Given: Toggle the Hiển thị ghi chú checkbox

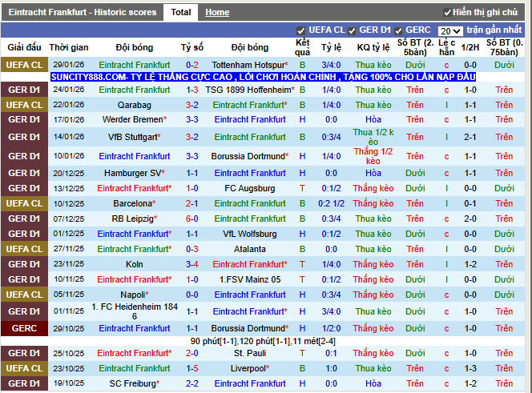Looking at the screenshot, I should pos(447,13).
